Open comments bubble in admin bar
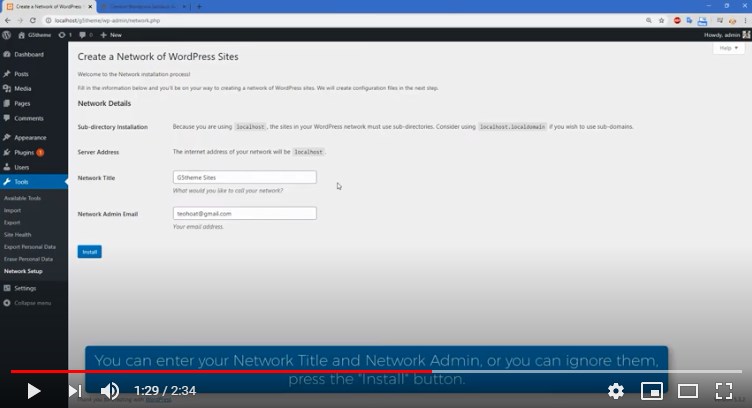Viewport: 752px width, 408px height. coord(86,35)
